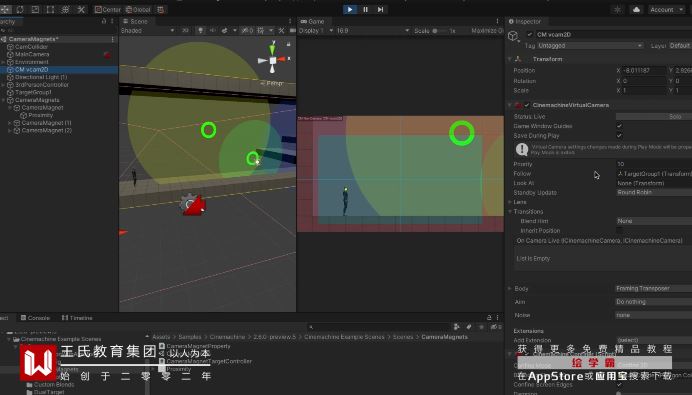Toggle scene effects icon

click(x=225, y=30)
